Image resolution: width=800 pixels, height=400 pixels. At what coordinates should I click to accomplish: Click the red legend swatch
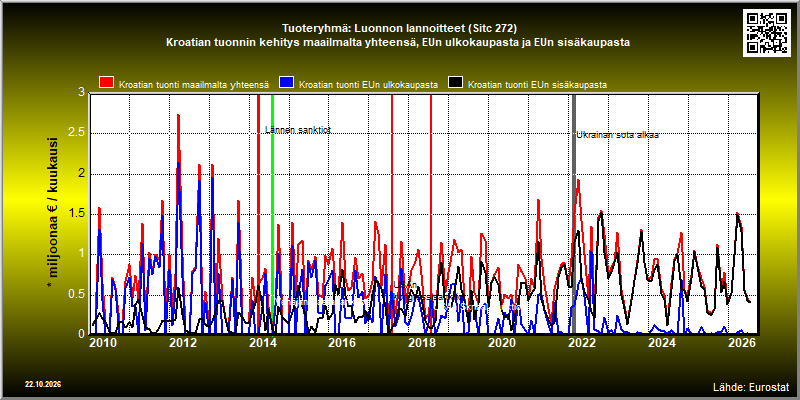pyautogui.click(x=107, y=83)
